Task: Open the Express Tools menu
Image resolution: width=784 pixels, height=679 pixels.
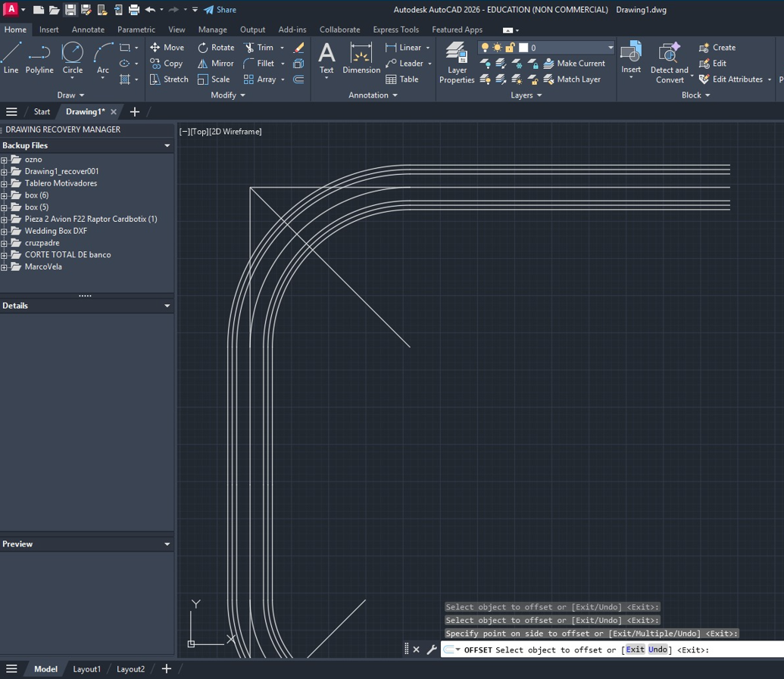Action: pyautogui.click(x=395, y=30)
